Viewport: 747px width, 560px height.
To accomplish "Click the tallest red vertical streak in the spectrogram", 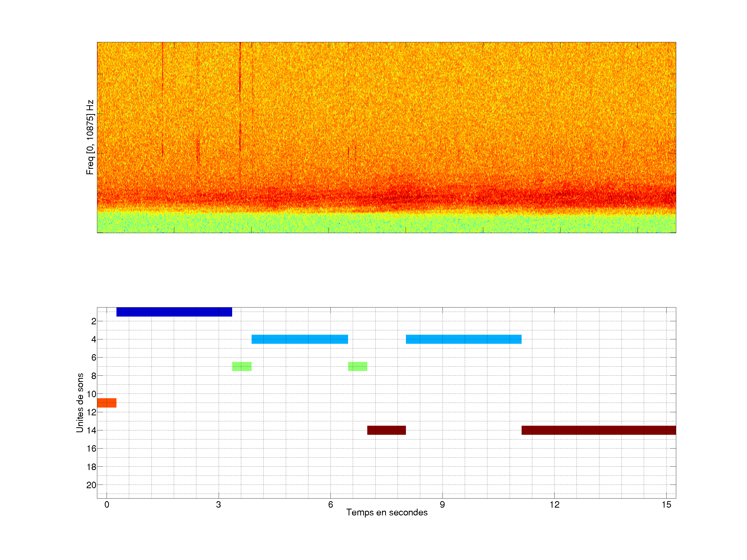I will pyautogui.click(x=240, y=98).
